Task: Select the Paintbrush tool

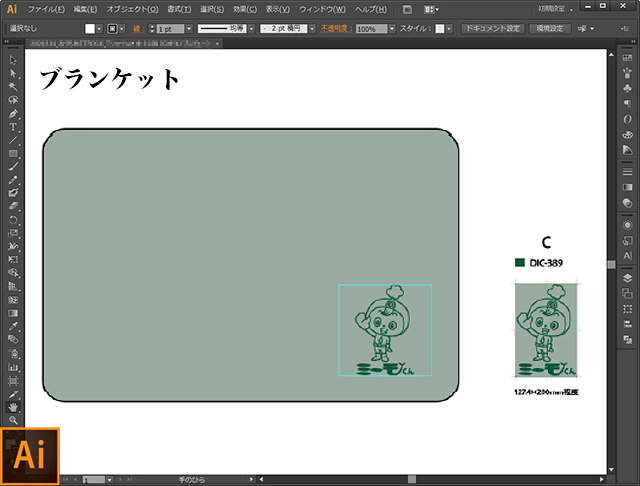Action: click(13, 166)
